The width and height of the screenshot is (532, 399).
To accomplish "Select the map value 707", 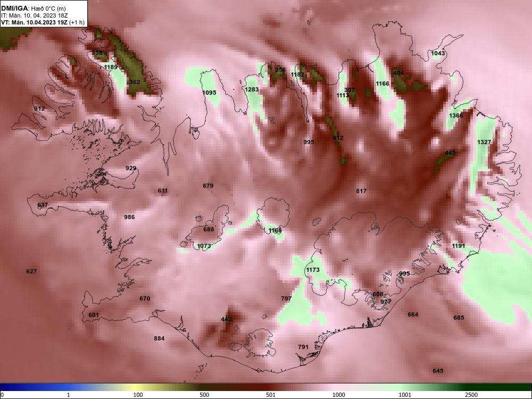I will click(286, 298).
